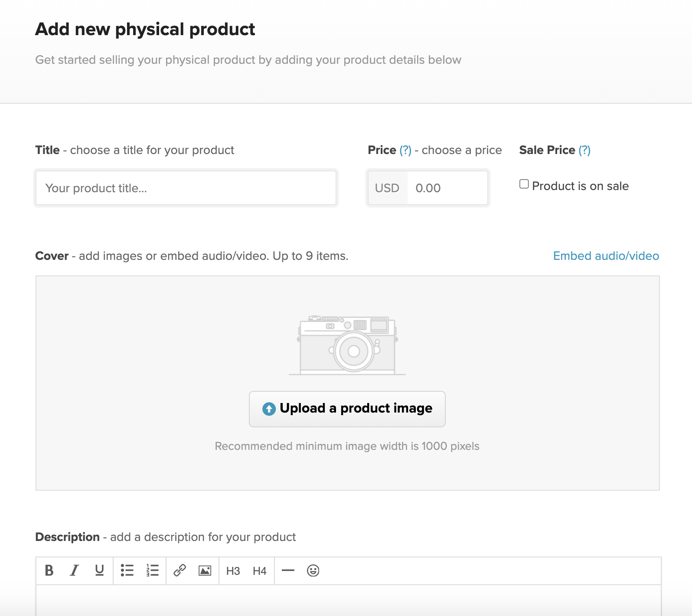Insert a bulleted list

pos(127,570)
